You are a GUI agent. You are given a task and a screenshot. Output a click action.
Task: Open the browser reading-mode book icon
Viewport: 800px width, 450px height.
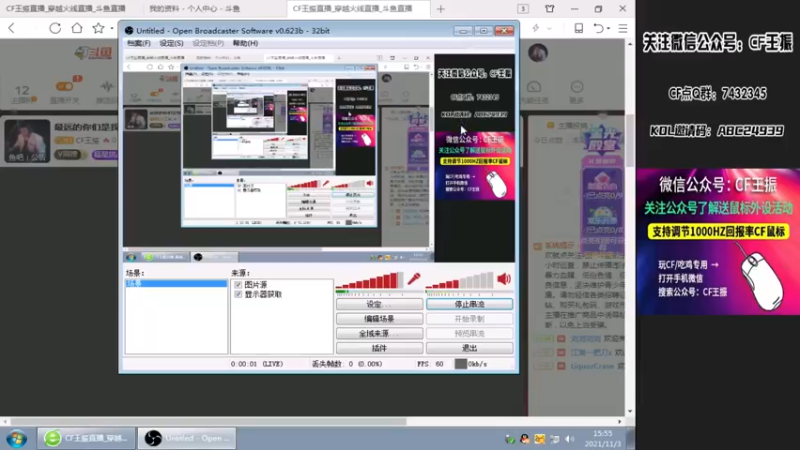tap(579, 28)
